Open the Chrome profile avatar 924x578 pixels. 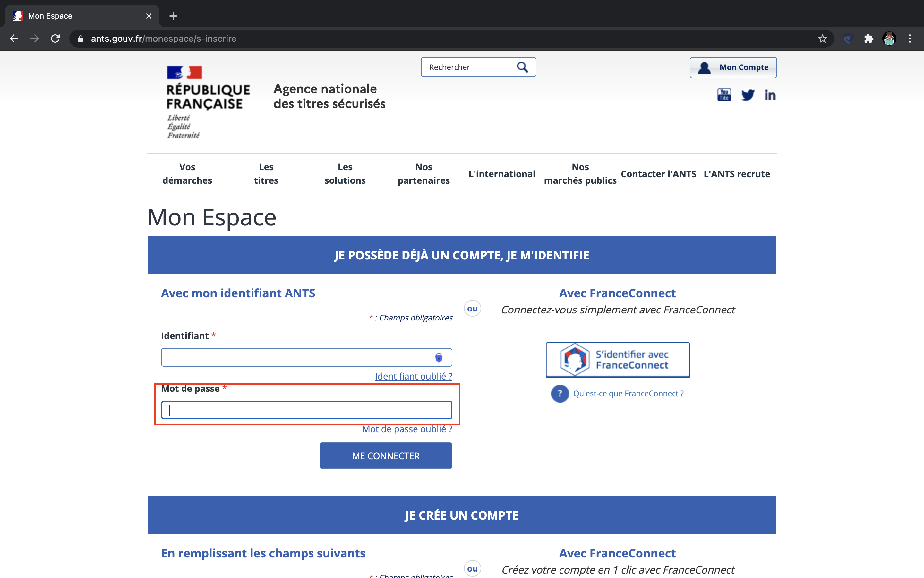pyautogui.click(x=889, y=39)
